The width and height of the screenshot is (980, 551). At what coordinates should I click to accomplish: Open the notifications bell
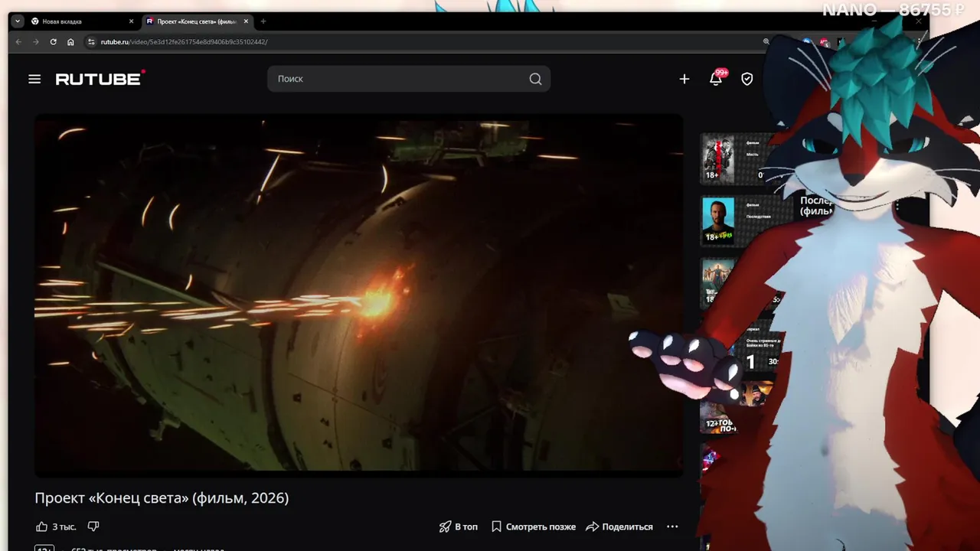tap(716, 78)
